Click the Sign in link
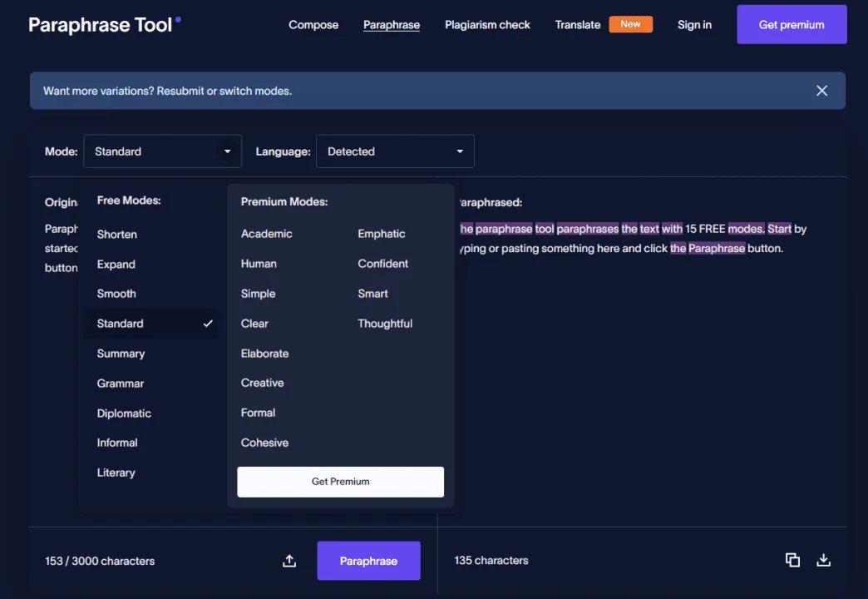The width and height of the screenshot is (868, 599). [694, 25]
